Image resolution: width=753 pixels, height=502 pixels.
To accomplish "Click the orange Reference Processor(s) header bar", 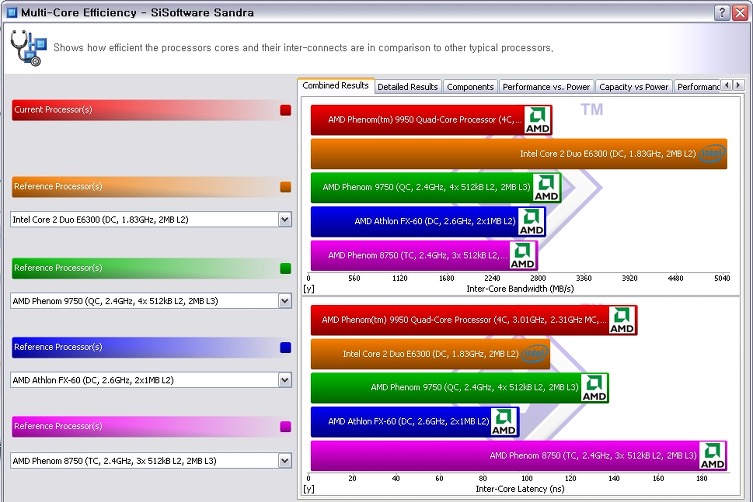I will [x=151, y=187].
